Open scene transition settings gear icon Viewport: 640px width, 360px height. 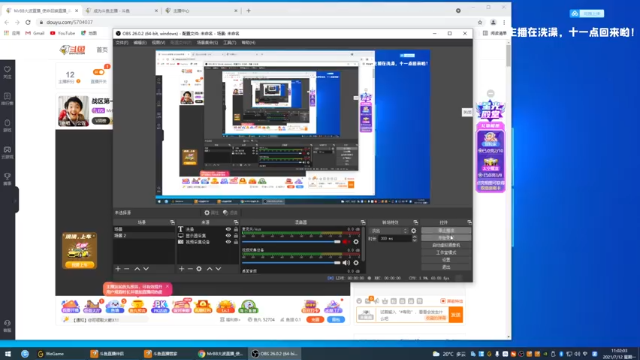[413, 231]
